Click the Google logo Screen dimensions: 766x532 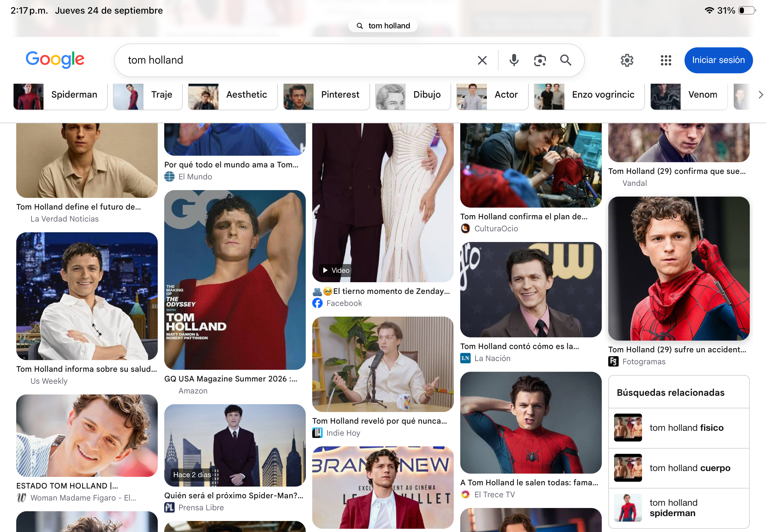click(55, 60)
